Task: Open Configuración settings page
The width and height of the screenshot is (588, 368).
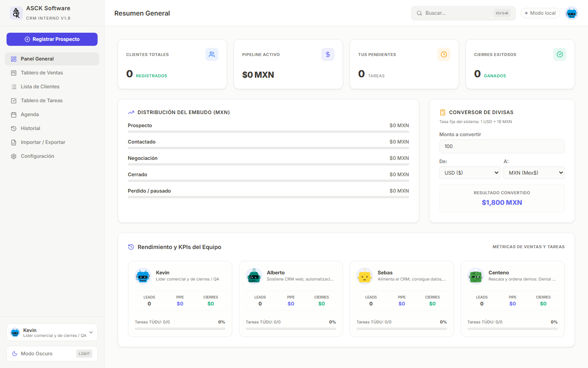Action: (52, 156)
